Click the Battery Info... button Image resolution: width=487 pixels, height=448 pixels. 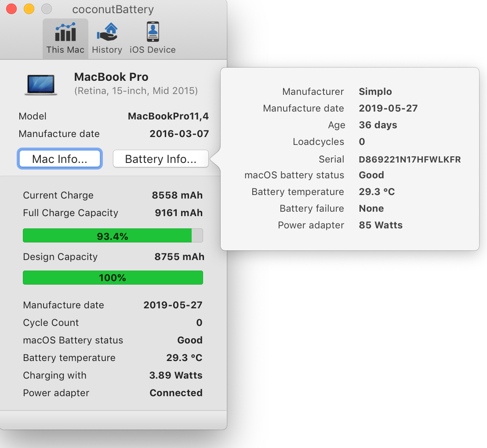[160, 159]
